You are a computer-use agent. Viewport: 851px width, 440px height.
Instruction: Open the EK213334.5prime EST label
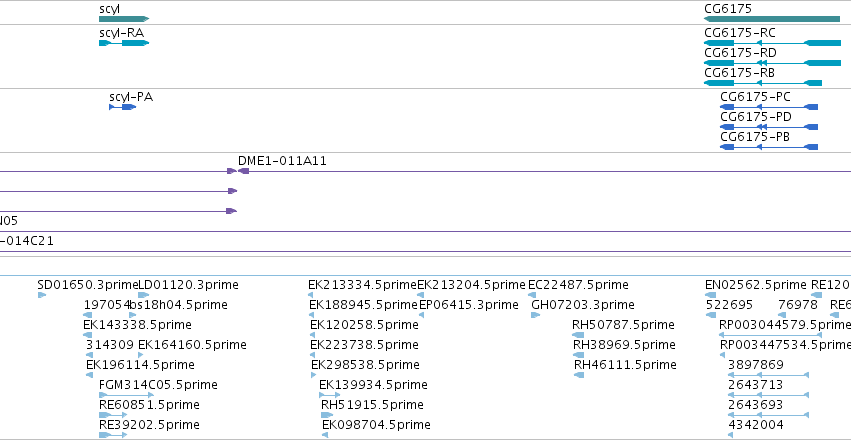click(x=363, y=285)
